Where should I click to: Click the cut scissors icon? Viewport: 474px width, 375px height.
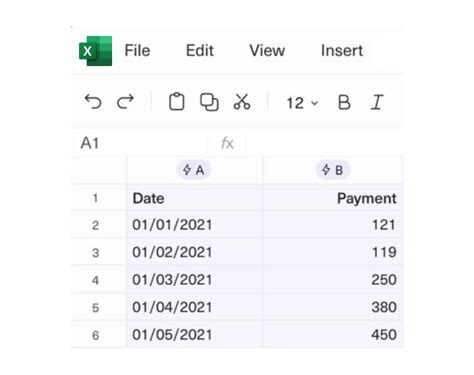point(242,102)
